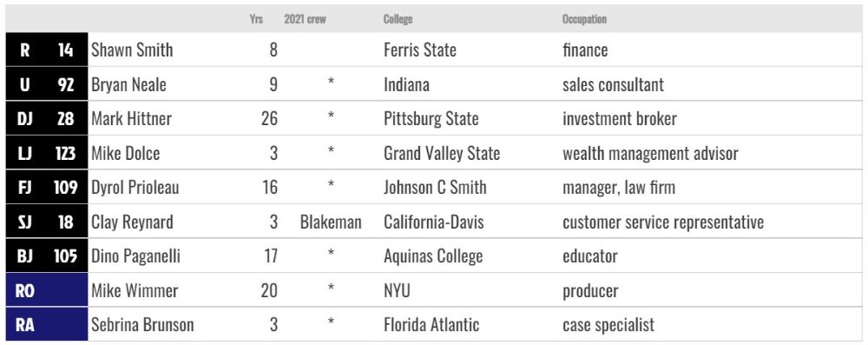The height and width of the screenshot is (345, 868).
Task: Click Sebrina Brunson's name
Action: pos(142,324)
